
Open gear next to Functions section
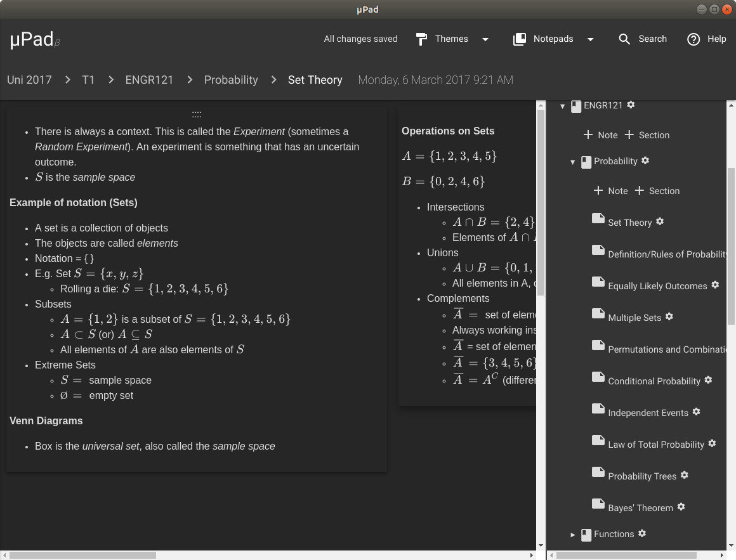[643, 533]
